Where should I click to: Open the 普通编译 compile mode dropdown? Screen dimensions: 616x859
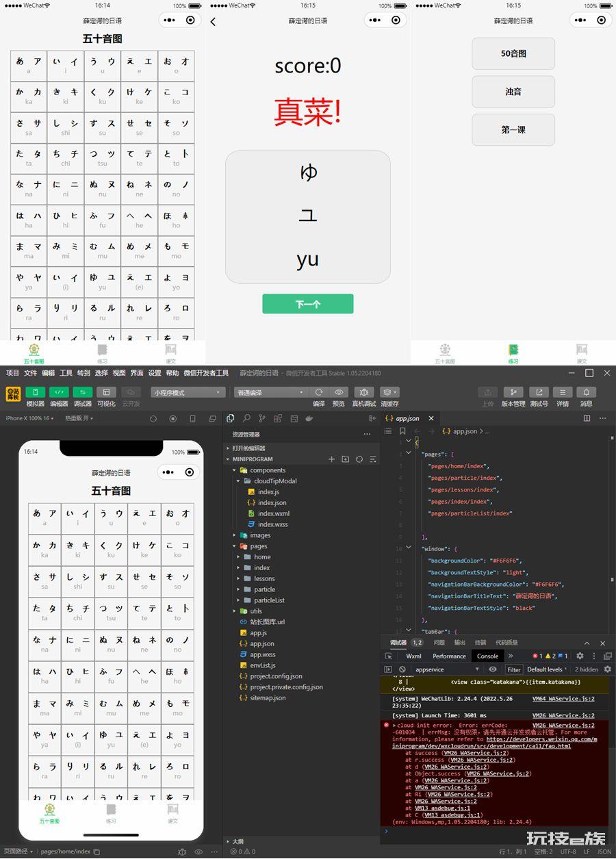(x=271, y=392)
